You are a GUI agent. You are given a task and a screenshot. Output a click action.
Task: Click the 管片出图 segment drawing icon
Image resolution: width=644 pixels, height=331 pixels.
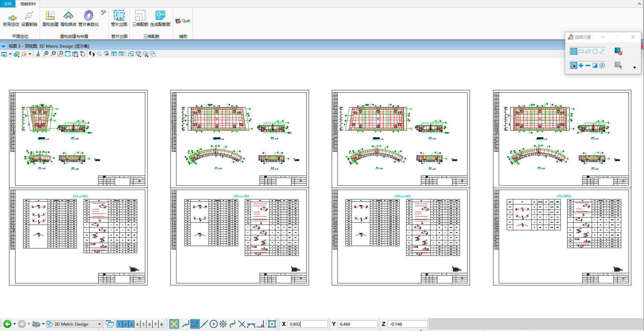(119, 18)
